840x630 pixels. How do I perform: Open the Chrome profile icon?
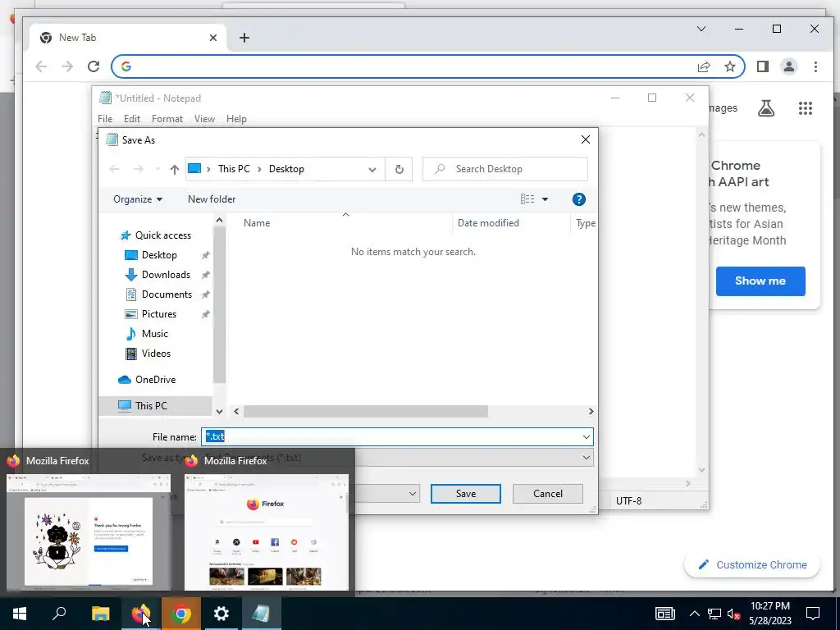(789, 66)
